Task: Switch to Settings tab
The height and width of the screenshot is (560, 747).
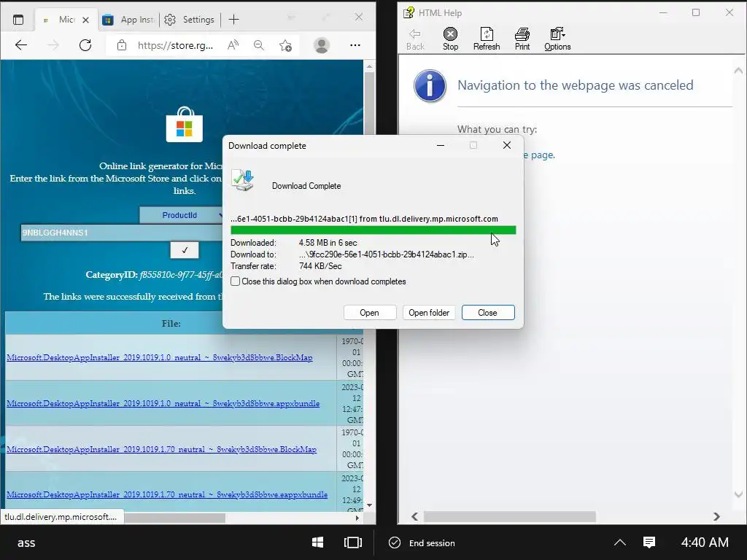Action: (190, 20)
